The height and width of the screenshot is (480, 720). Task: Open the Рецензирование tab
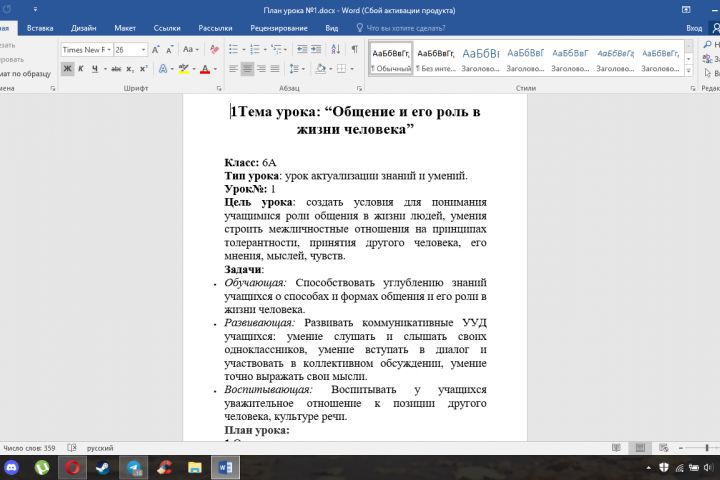279,28
